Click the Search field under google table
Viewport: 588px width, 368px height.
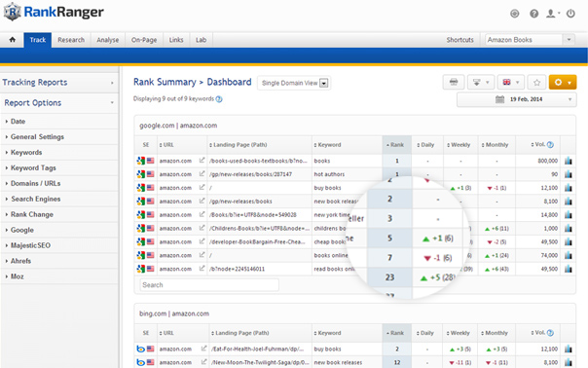click(x=209, y=284)
